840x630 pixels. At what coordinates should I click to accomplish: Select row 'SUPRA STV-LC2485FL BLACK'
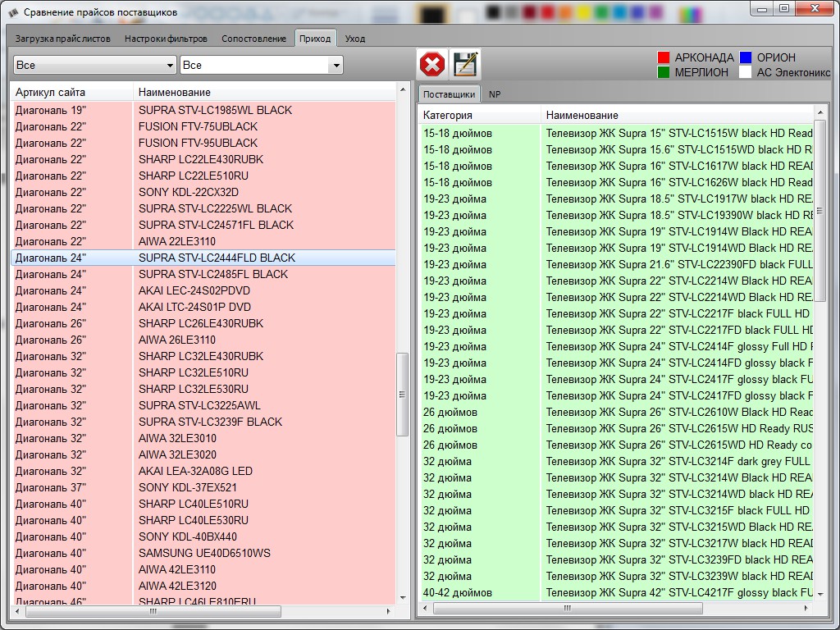[203, 274]
